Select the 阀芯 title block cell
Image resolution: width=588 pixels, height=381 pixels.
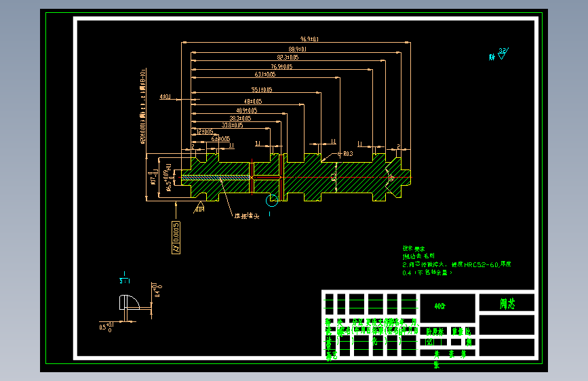tap(507, 303)
